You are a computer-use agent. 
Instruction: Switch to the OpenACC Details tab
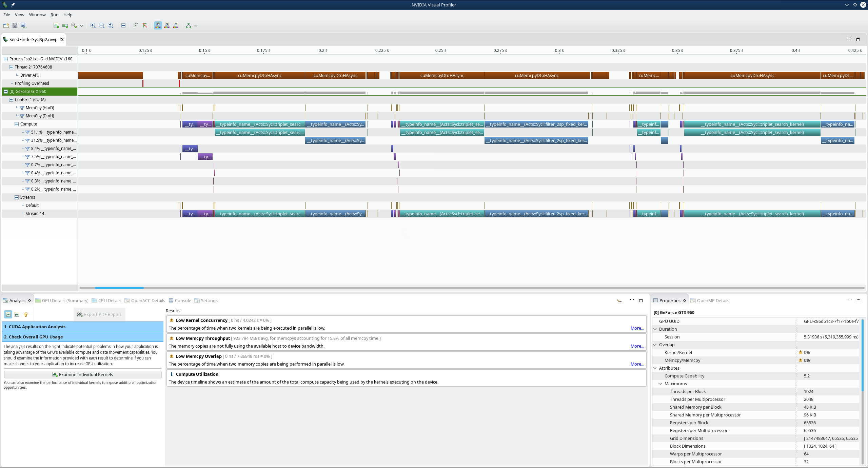pyautogui.click(x=145, y=300)
